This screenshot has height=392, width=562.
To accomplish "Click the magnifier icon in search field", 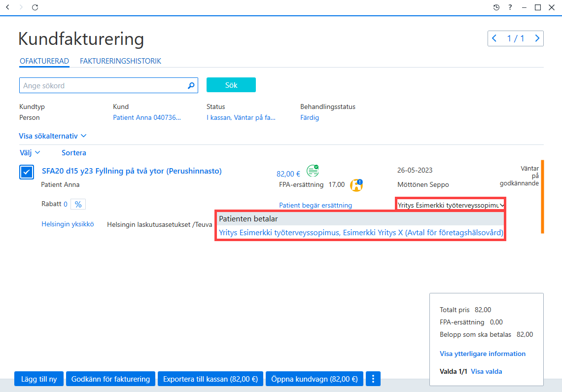I will pos(191,85).
